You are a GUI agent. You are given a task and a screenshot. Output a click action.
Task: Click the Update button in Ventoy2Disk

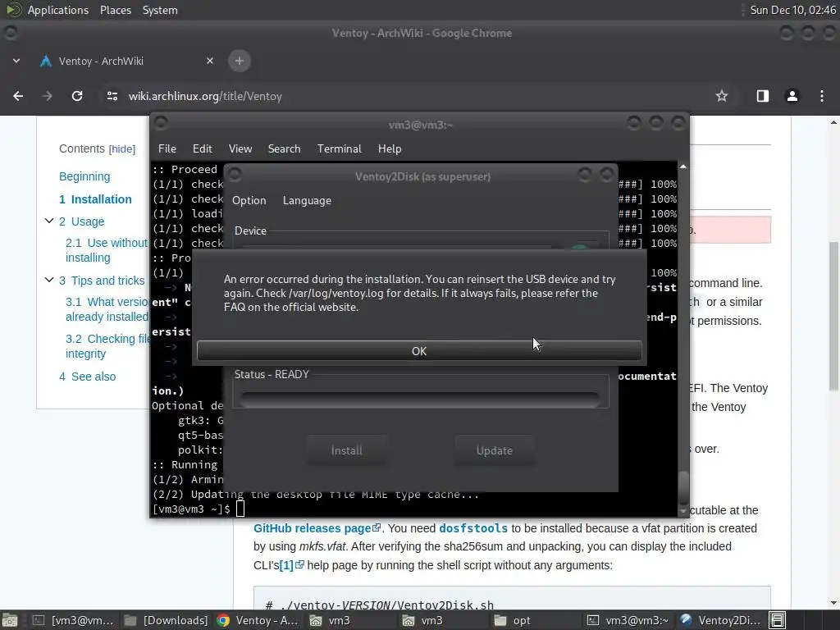pos(495,450)
